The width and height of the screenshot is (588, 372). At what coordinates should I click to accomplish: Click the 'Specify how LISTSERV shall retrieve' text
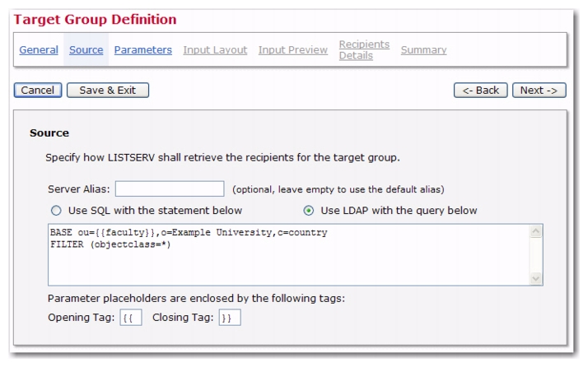tap(222, 158)
